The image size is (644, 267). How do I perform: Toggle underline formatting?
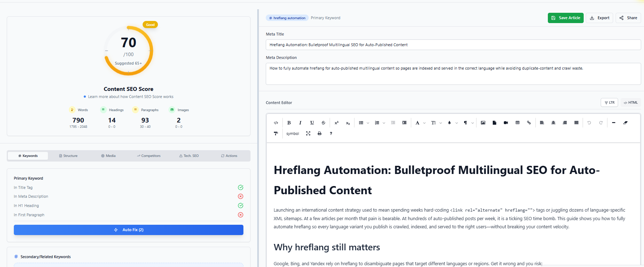point(312,123)
